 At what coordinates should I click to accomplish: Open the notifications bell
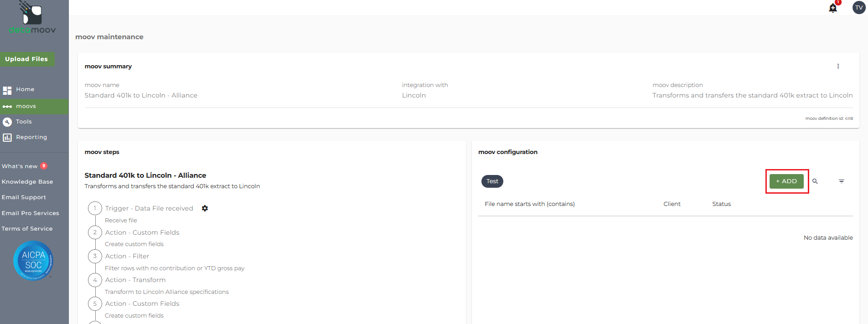coord(833,8)
